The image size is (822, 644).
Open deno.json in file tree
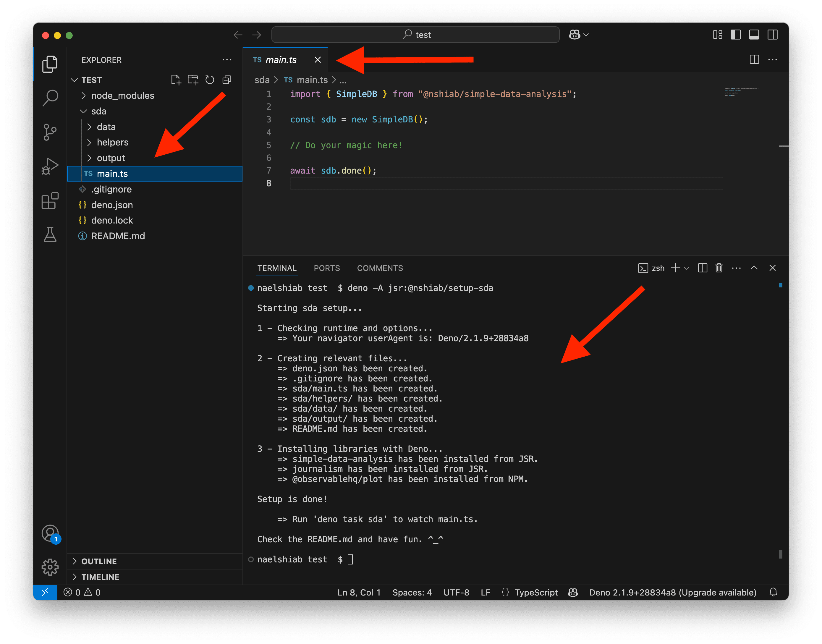pyautogui.click(x=155, y=205)
